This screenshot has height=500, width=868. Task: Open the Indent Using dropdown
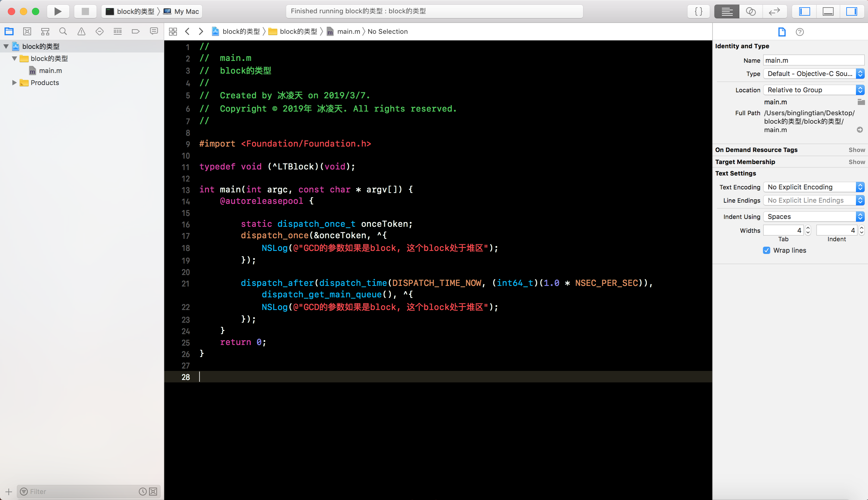click(x=813, y=217)
